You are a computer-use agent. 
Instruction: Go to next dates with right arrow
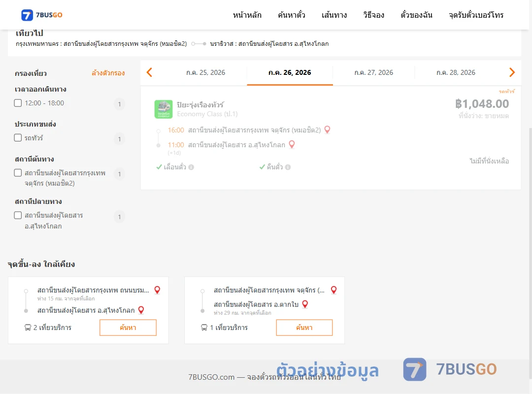point(512,72)
